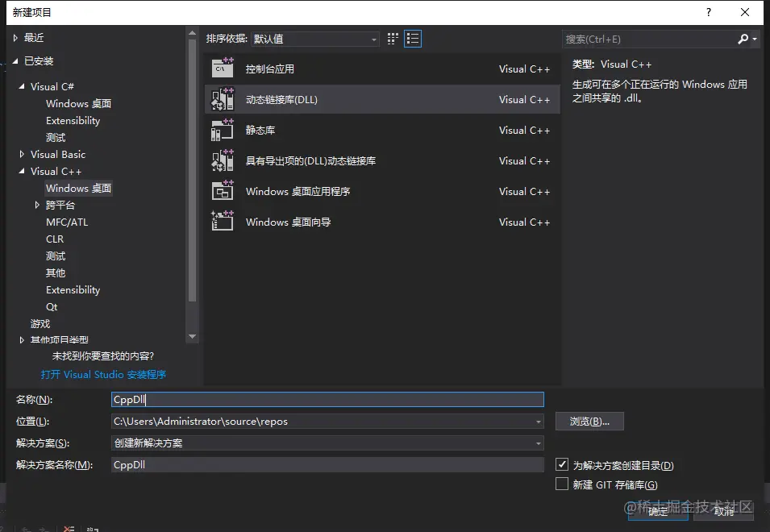
Task: Select 测试 under Visual C#
Action: (56, 137)
